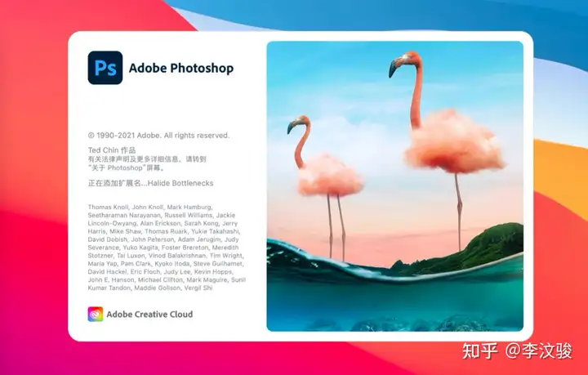Click the flamingo cloud splash artwork

(395, 186)
